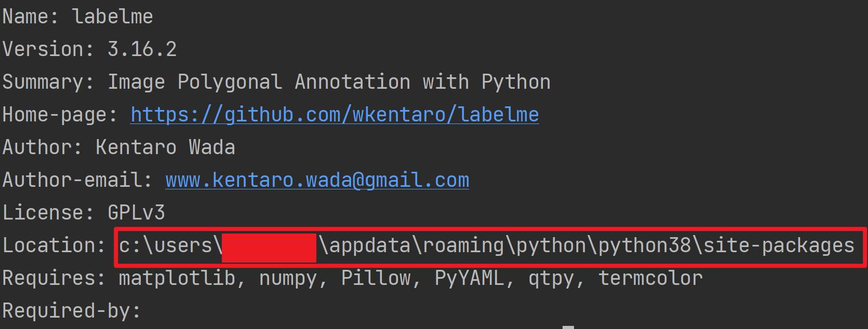Click the 'matplotlib' requirement

tap(177, 279)
